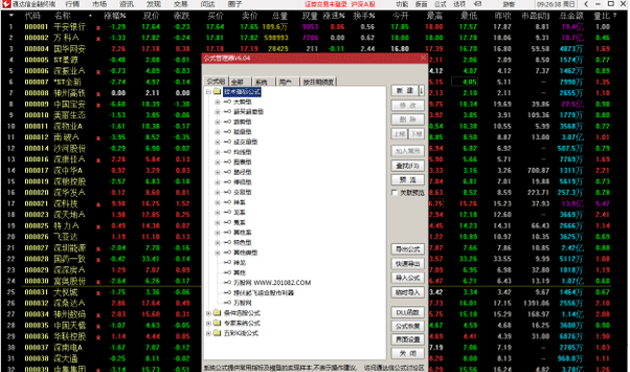Expand the 趋势型 node
This screenshot has height=372, width=630.
pos(217,122)
